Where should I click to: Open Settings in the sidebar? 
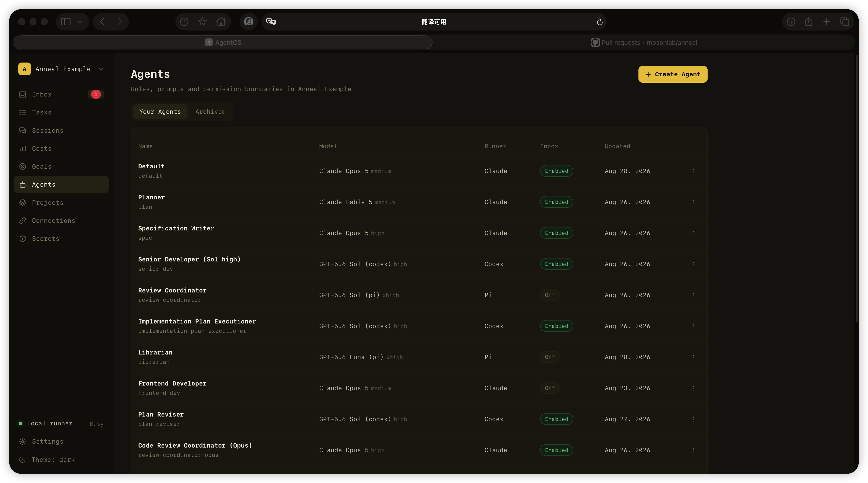[61, 442]
